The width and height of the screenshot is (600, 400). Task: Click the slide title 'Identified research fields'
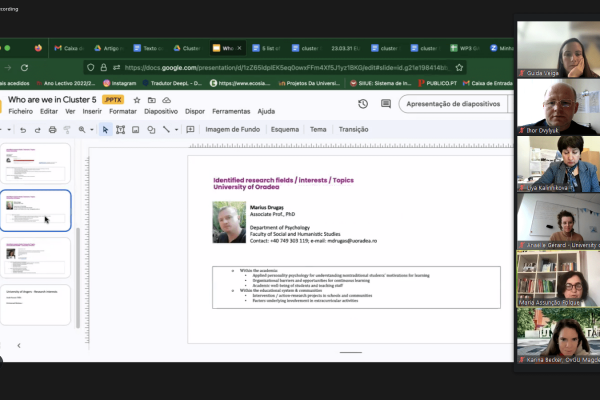coord(284,183)
